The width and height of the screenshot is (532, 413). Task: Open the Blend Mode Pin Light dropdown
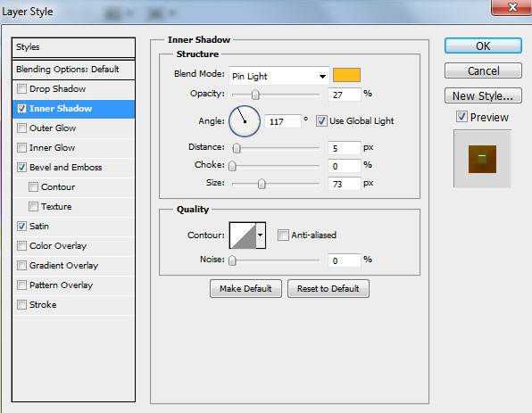pyautogui.click(x=278, y=76)
